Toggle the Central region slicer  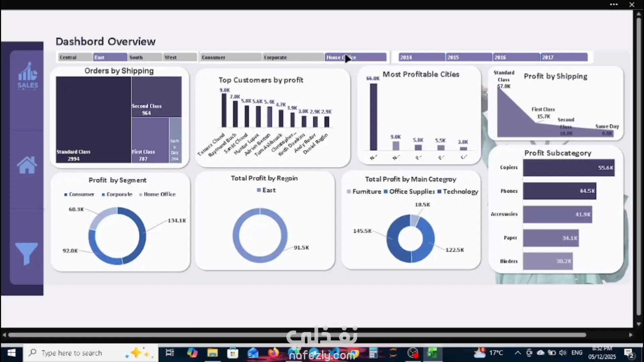coord(75,57)
